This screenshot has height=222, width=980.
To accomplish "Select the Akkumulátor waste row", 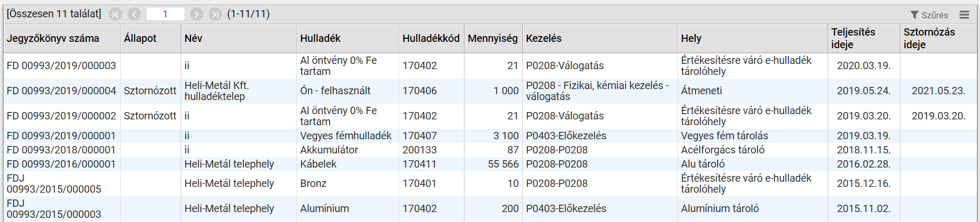I will click(490, 150).
